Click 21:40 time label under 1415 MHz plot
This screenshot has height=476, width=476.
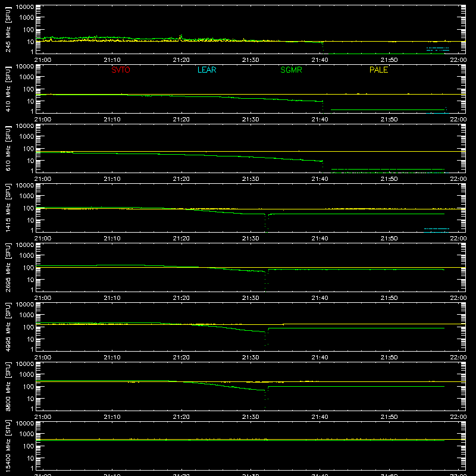pyautogui.click(x=320, y=239)
